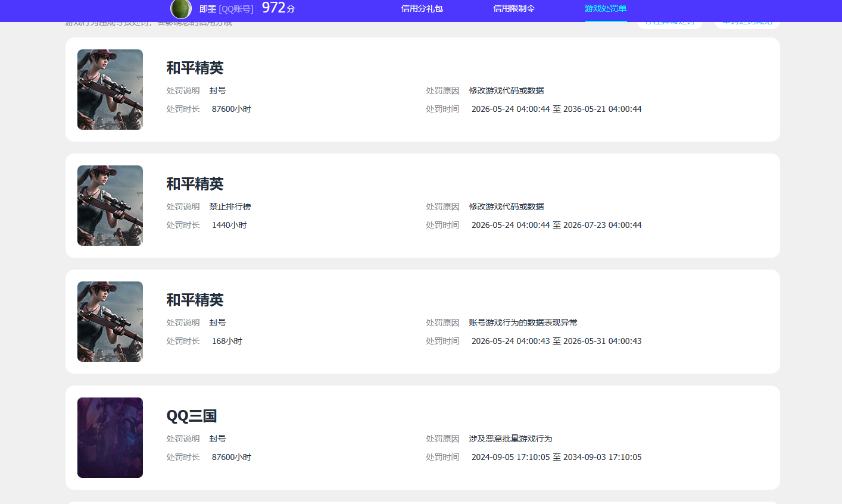
Task: Click the time range ending 2034-09-03 17:10:05
Action: [557, 457]
